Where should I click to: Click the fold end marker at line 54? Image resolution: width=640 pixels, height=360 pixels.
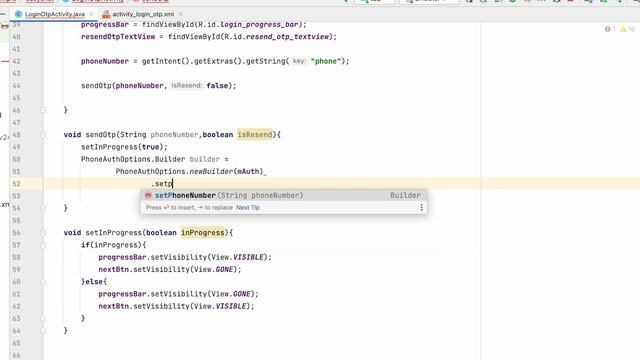click(43, 208)
